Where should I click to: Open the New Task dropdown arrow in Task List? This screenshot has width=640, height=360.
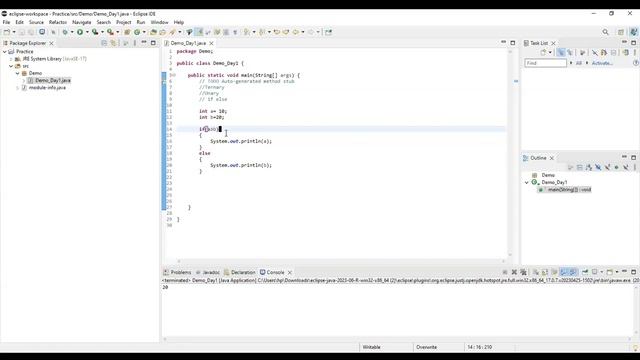pyautogui.click(x=550, y=53)
